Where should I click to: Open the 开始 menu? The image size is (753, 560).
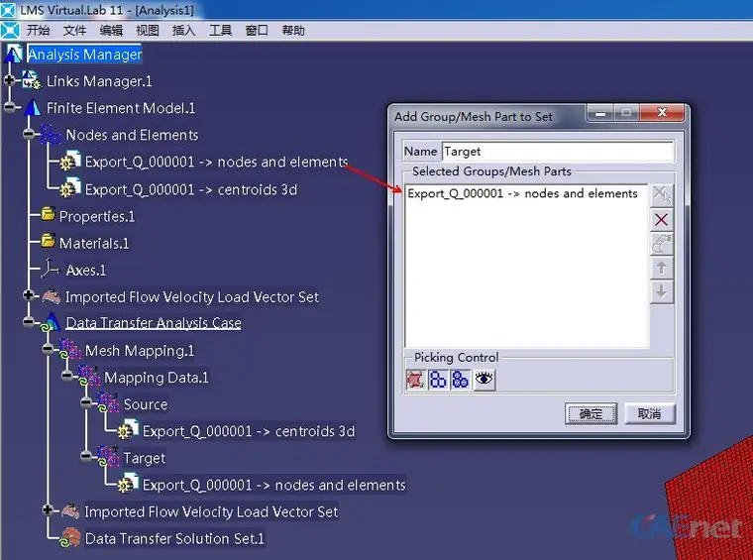[x=38, y=31]
